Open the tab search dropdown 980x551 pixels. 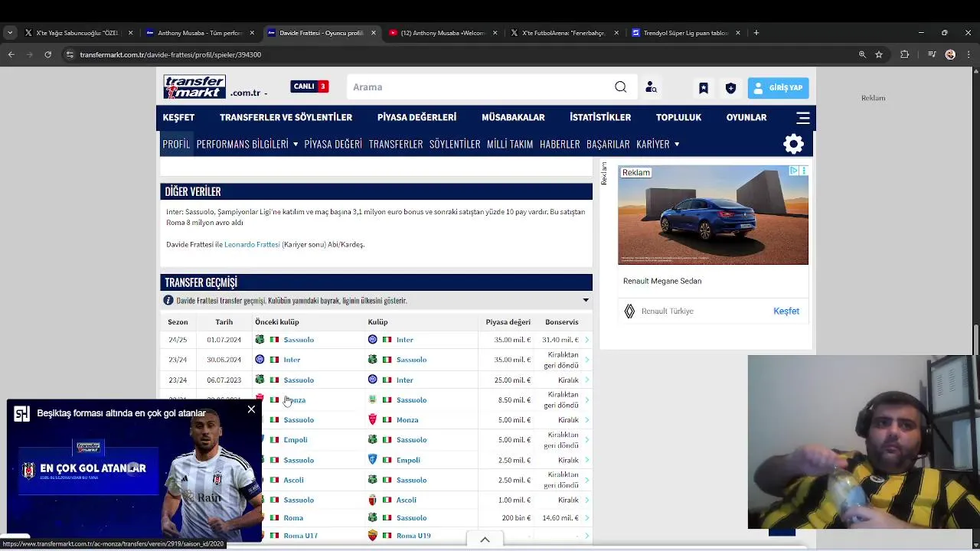tap(9, 33)
